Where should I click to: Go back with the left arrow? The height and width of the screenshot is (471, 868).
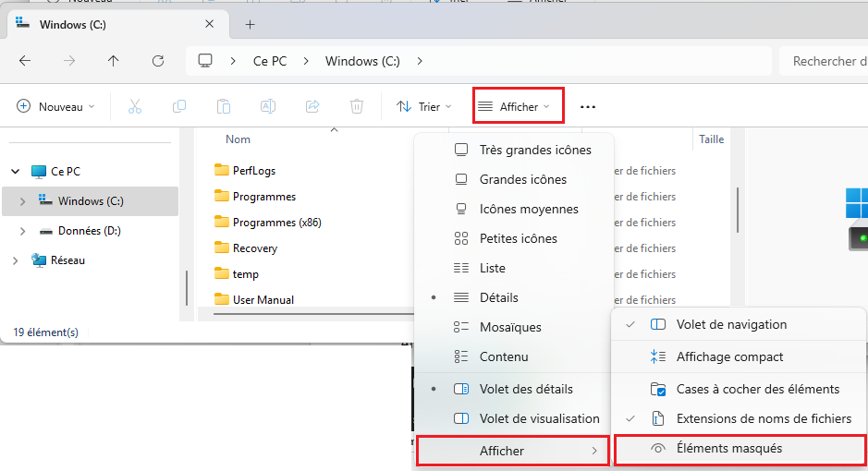coord(25,61)
